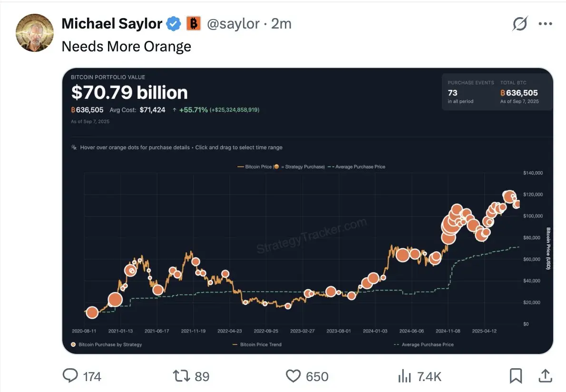The height and width of the screenshot is (392, 566).
Task: Click the Grok slashed-circle icon
Action: pyautogui.click(x=520, y=24)
